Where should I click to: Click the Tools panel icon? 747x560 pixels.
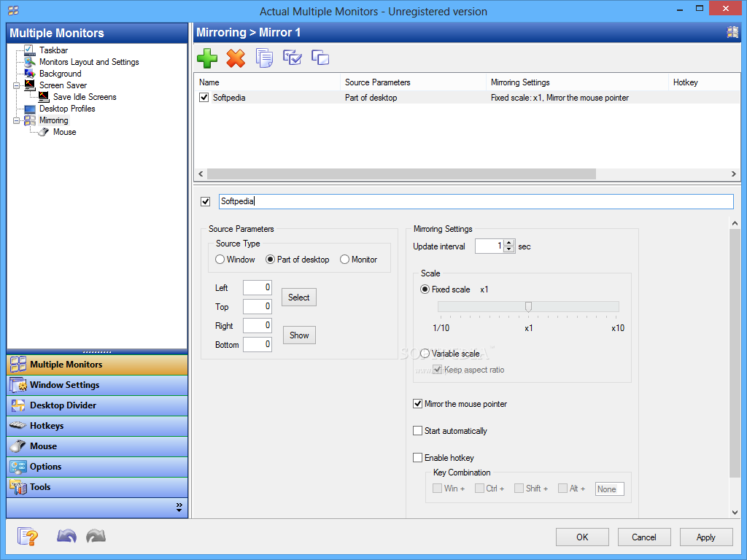coord(18,487)
